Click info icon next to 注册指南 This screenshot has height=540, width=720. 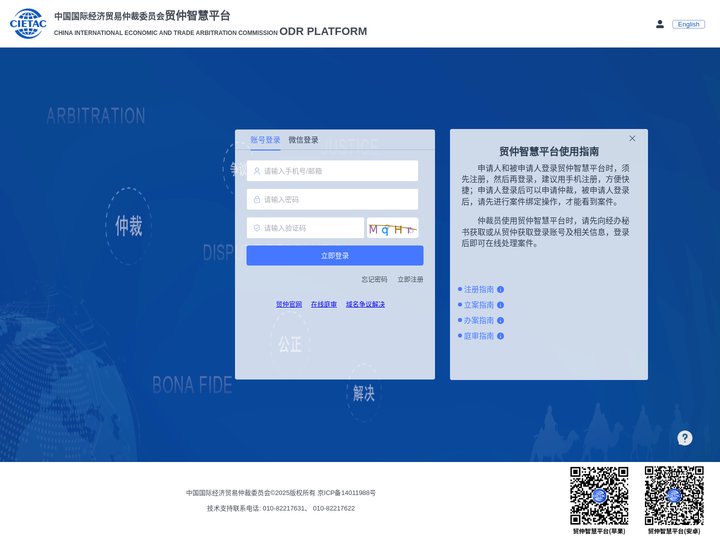pos(501,289)
